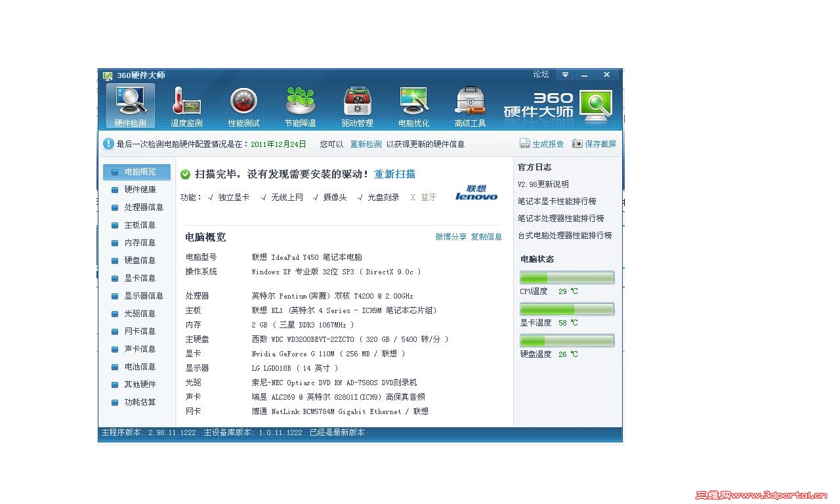Click the date 2011年12月24日
Viewport: 840px width, 504px height.
click(278, 144)
